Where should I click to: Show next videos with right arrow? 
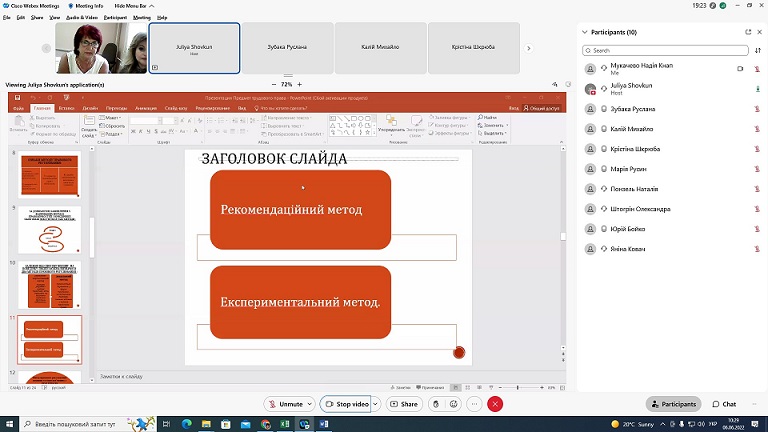(x=528, y=48)
